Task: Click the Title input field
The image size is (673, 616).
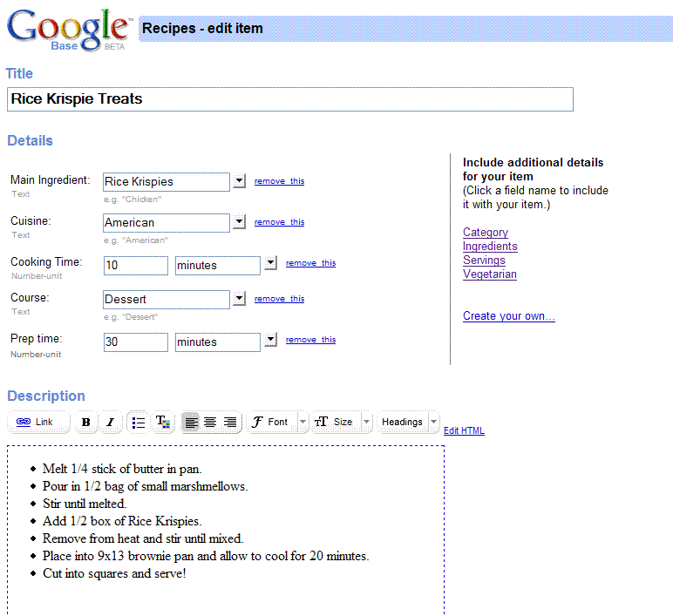Action: [290, 99]
